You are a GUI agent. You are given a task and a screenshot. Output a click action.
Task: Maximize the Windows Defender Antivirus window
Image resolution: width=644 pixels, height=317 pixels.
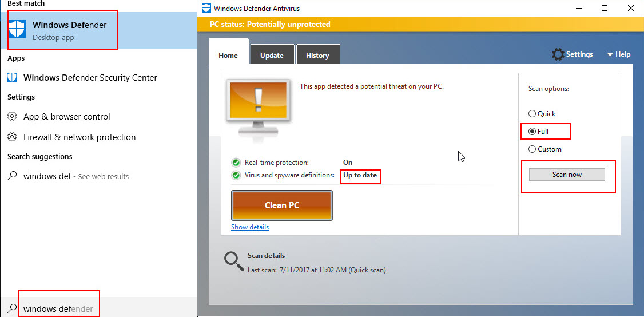(604, 8)
